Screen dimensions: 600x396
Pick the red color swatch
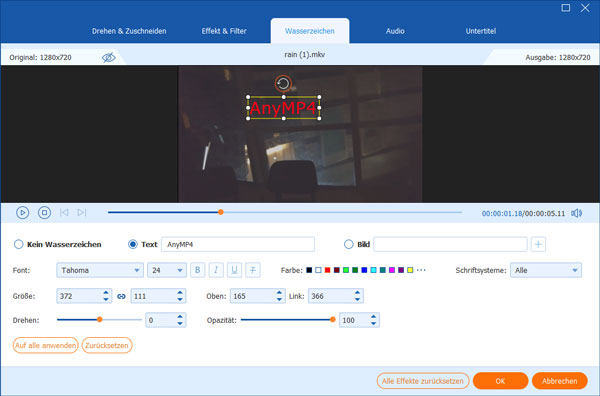(x=327, y=270)
